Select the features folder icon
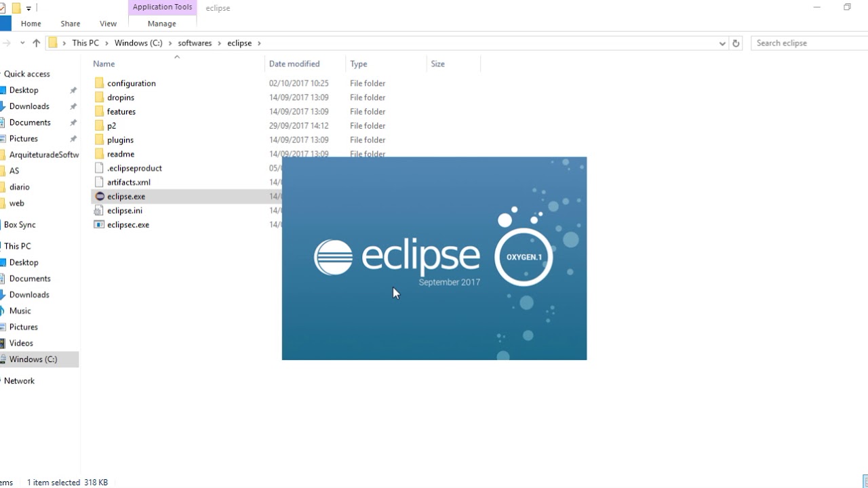 (x=99, y=111)
